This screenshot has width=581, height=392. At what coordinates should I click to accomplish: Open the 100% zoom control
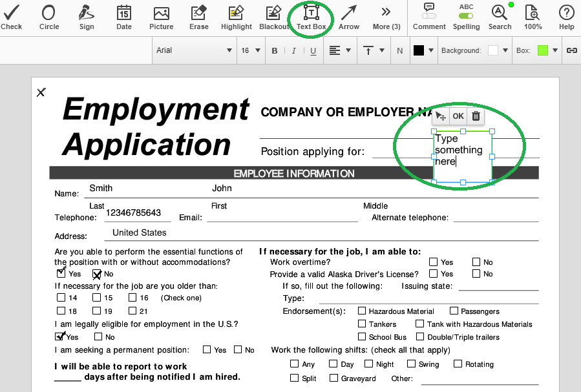coord(533,17)
